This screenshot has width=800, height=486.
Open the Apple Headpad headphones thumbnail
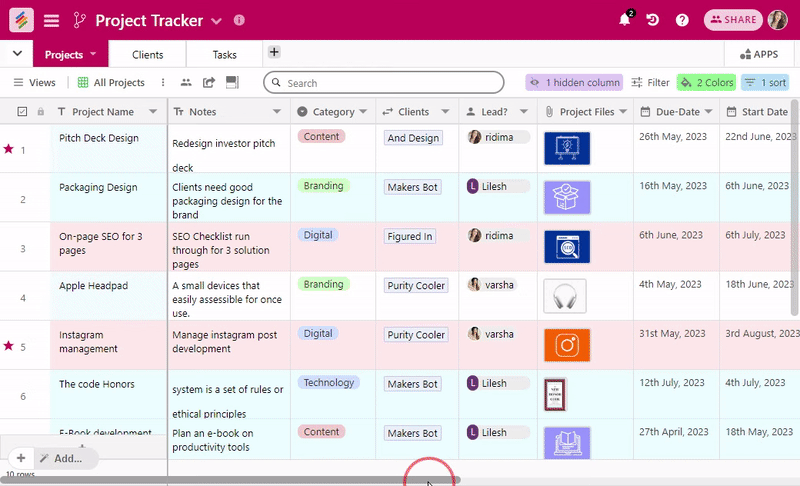click(x=565, y=296)
